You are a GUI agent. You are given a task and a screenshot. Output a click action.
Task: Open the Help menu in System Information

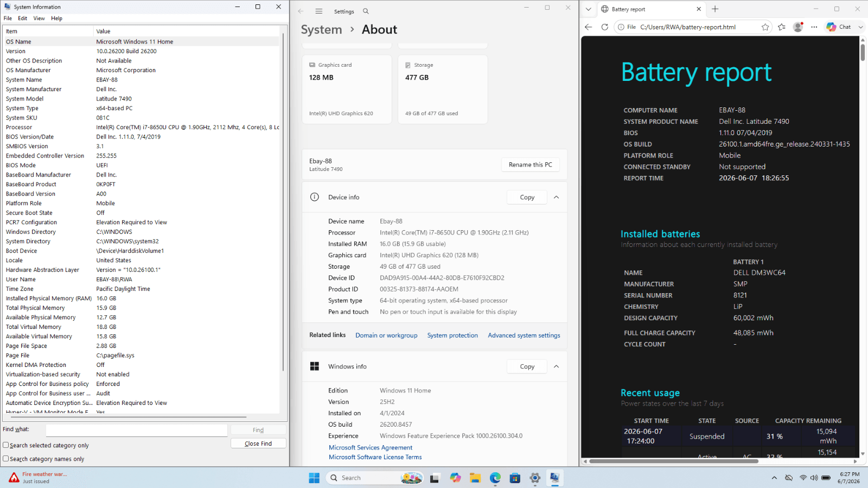[x=57, y=18]
